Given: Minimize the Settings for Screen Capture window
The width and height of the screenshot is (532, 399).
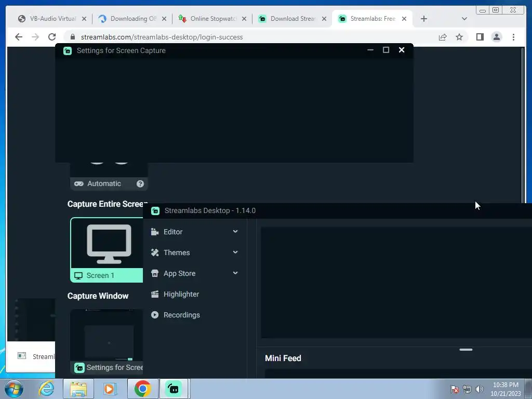Looking at the screenshot, I should click(370, 50).
